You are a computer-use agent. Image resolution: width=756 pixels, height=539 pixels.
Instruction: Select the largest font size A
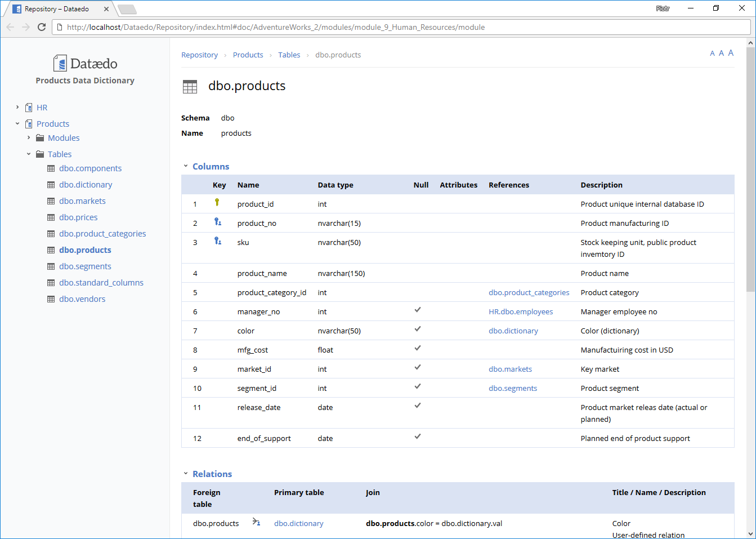pyautogui.click(x=731, y=53)
